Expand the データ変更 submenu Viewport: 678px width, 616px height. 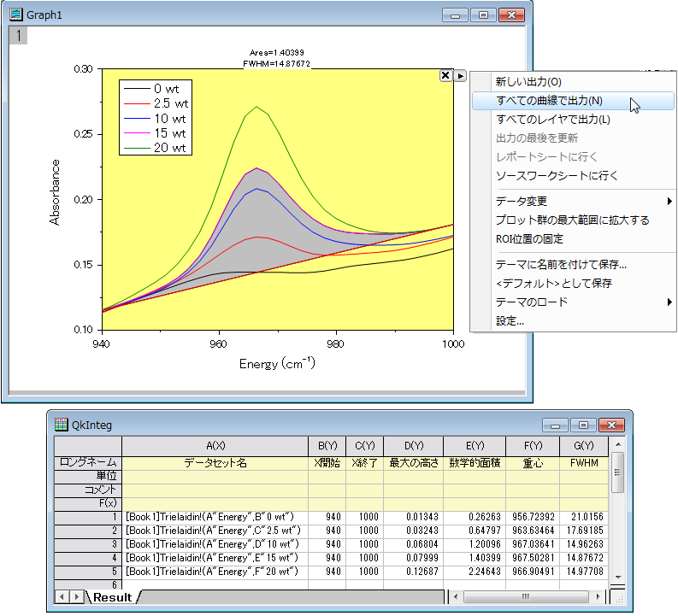click(573, 201)
